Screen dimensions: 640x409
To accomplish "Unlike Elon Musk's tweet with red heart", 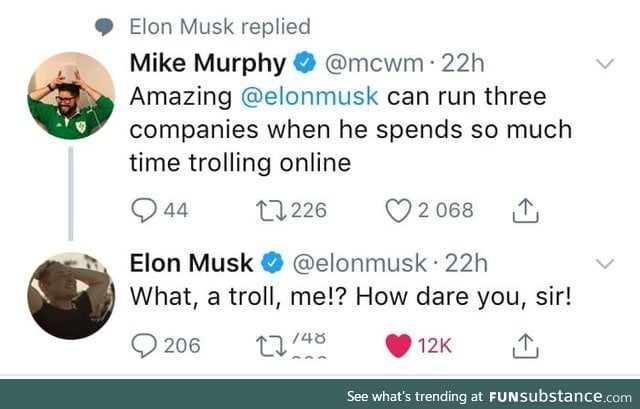I will 399,345.
